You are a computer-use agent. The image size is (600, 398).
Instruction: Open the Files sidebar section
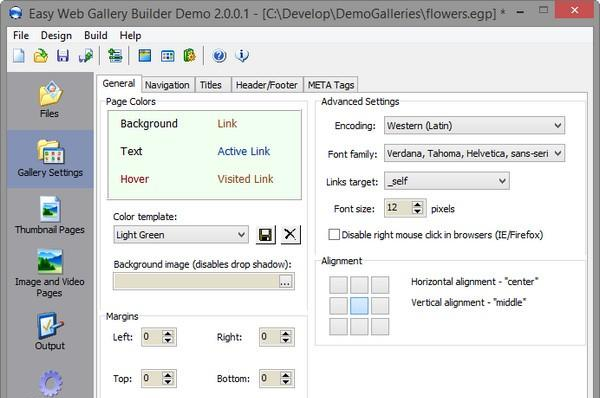pos(49,100)
